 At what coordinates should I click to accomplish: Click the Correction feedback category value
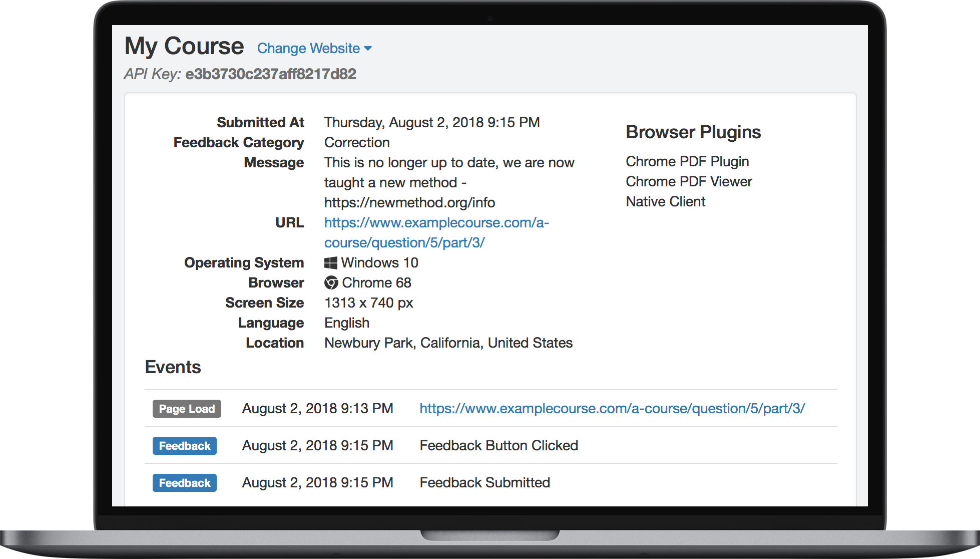coord(356,143)
